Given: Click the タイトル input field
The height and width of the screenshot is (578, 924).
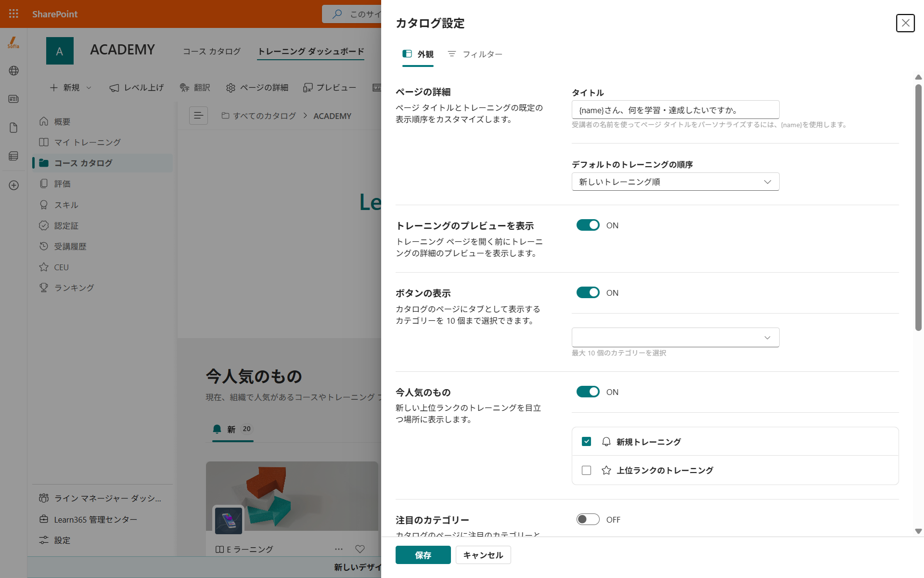Looking at the screenshot, I should point(675,110).
